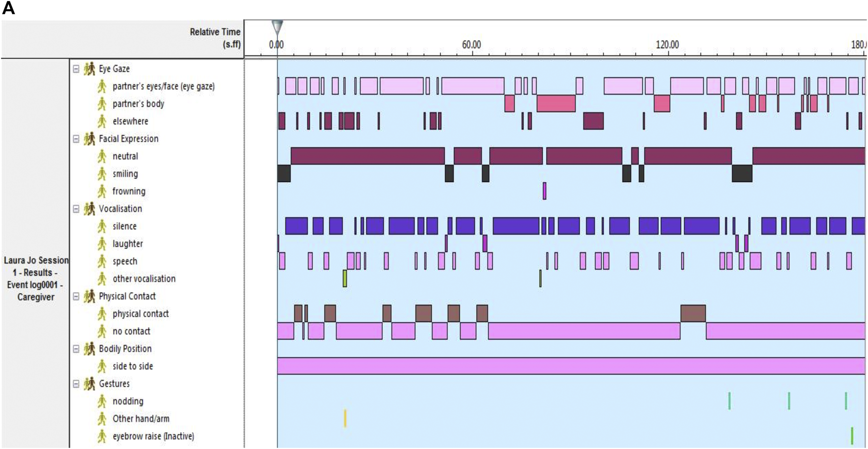Image resolution: width=868 pixels, height=449 pixels.
Task: Click the Eye Gaze group icon
Action: tap(89, 69)
